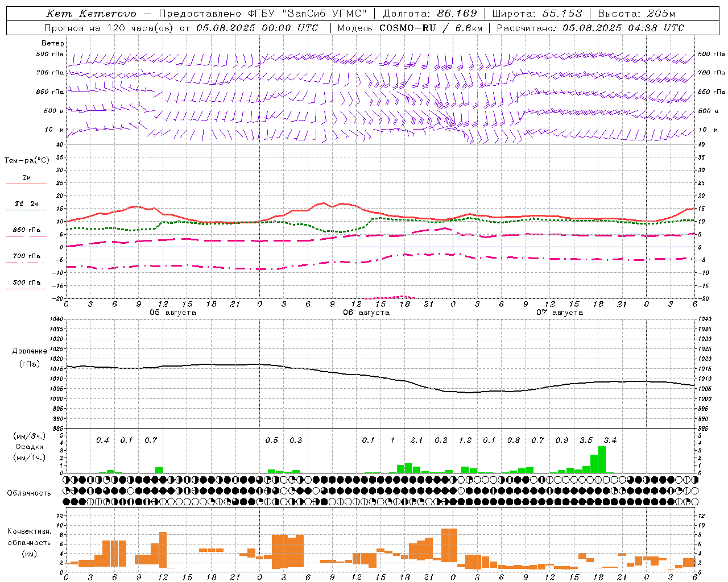728x582 pixels.
Task: Click the forecast header "Прогноз на 120 часа(ов)"
Action: coord(109,28)
